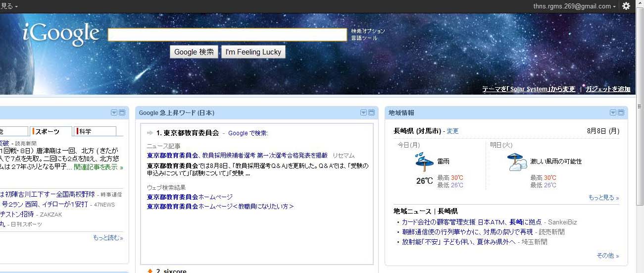Maximize the Google 急上昇ワード gadget
644x273 pixels.
tap(372, 112)
